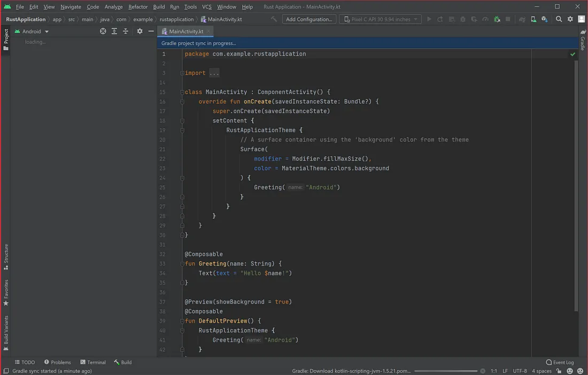Toggle file read-only lock in status bar

pos(559,371)
